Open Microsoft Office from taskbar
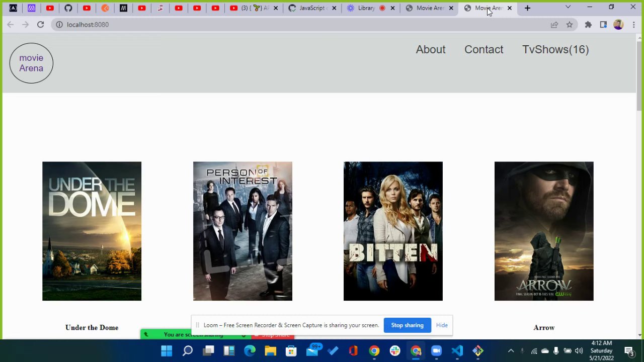Screen dimensions: 644x362 (353, 350)
